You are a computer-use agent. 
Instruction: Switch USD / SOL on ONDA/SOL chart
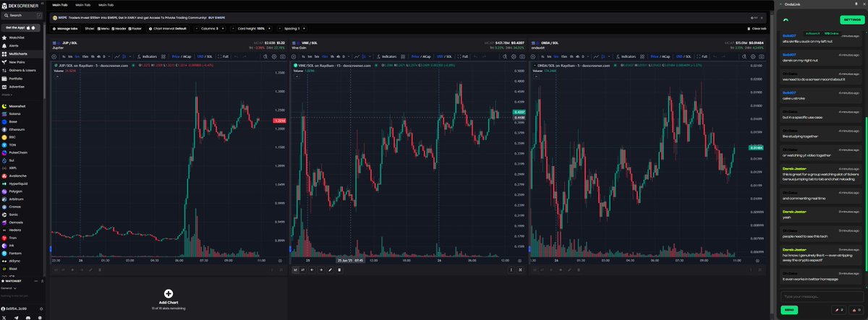click(x=683, y=56)
